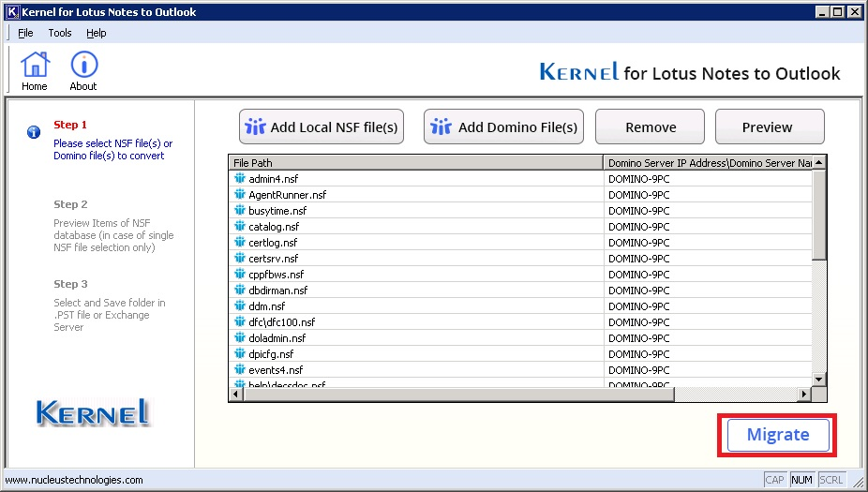868x492 pixels.
Task: Click www.nucleustechnologies.com in status bar
Action: pyautogui.click(x=74, y=480)
